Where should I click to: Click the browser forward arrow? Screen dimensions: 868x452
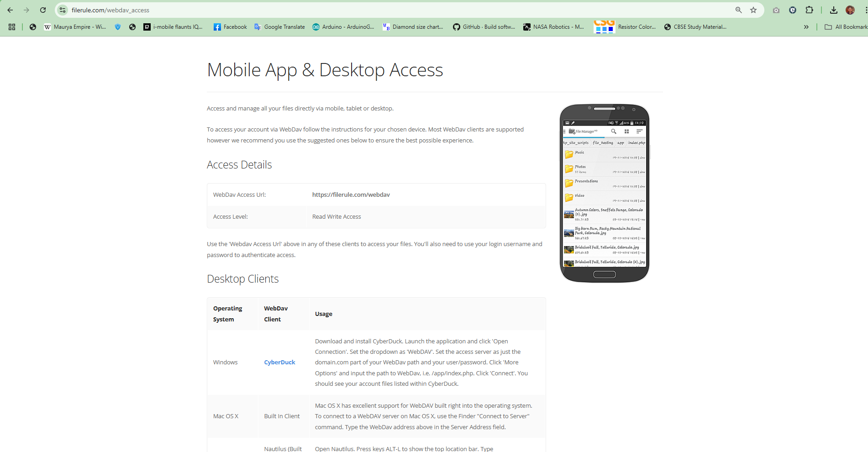tap(26, 10)
